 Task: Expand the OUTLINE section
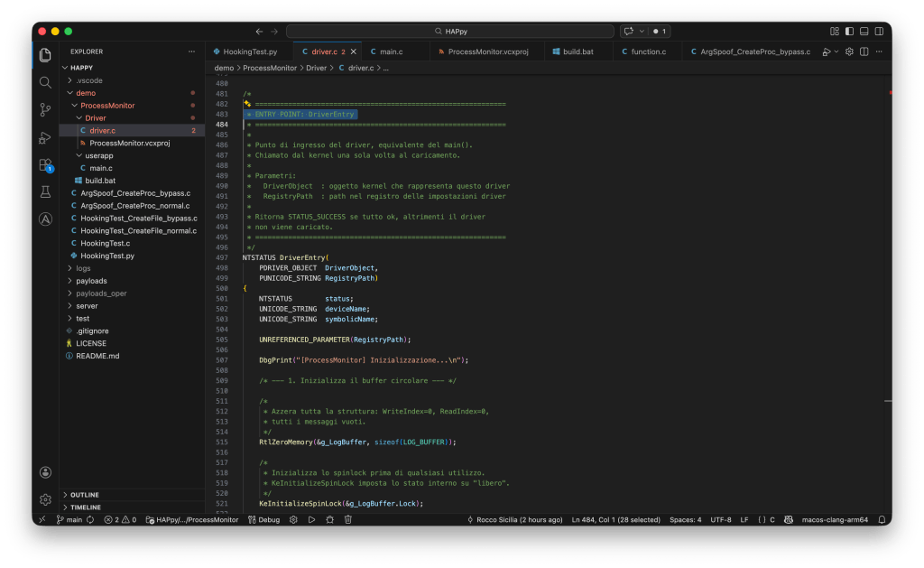[x=85, y=495]
